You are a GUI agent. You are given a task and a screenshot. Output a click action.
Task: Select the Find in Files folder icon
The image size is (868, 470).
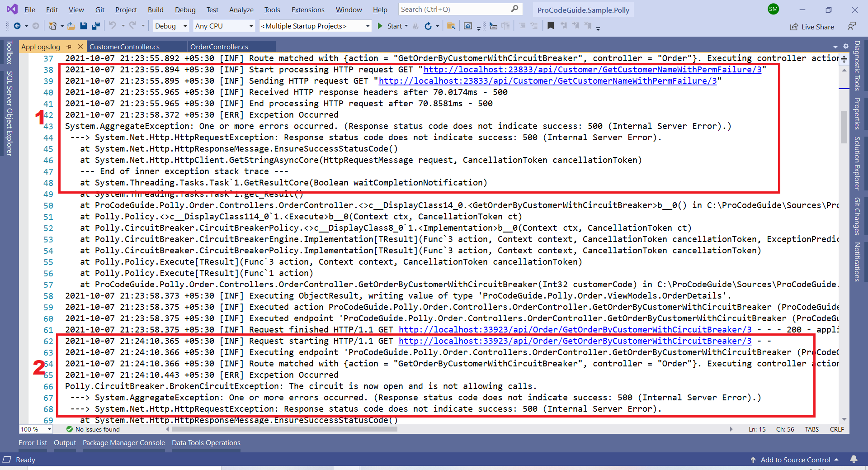click(x=451, y=26)
